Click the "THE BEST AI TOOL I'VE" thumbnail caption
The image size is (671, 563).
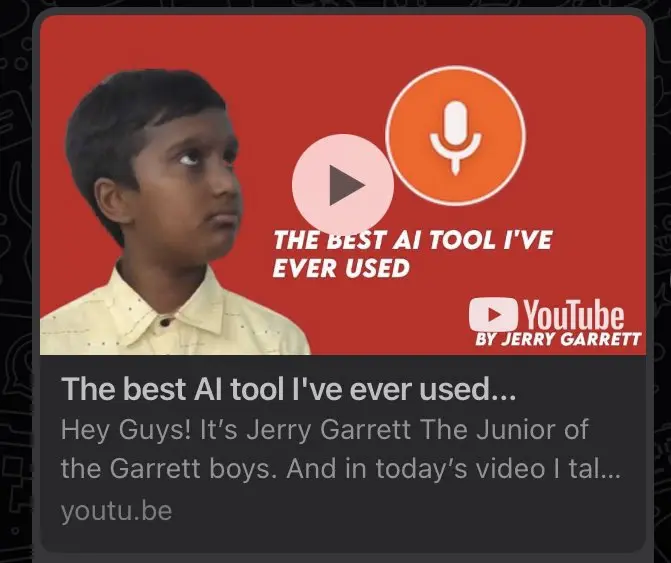413,240
